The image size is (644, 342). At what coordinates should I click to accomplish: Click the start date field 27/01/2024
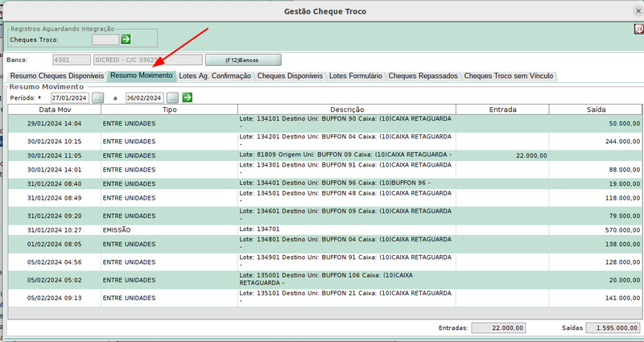pyautogui.click(x=68, y=97)
